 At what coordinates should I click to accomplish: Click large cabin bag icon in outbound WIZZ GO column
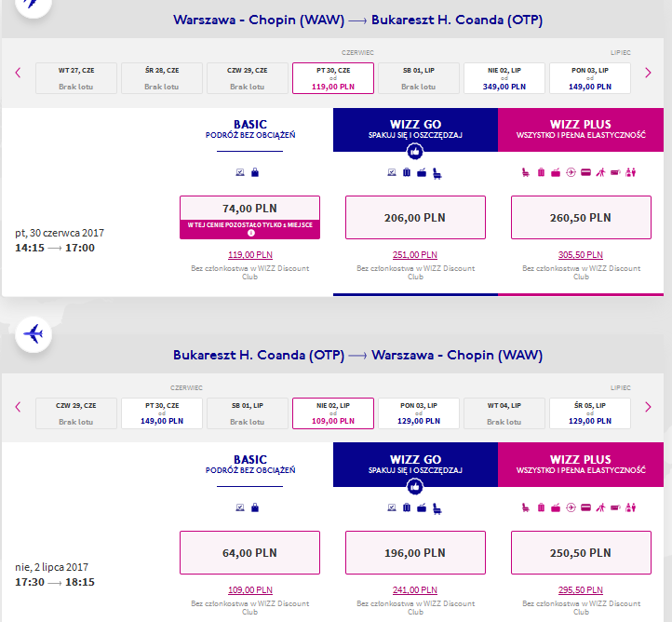(x=422, y=173)
